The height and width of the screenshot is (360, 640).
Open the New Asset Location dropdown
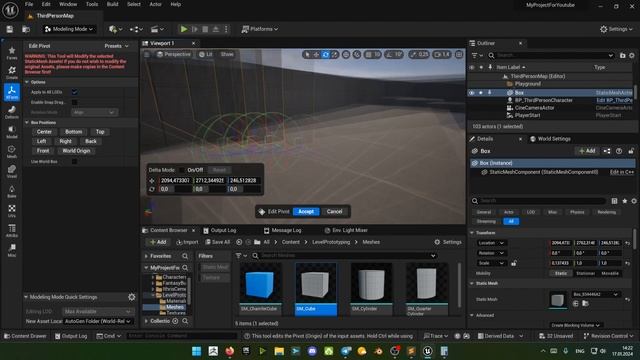(98, 321)
